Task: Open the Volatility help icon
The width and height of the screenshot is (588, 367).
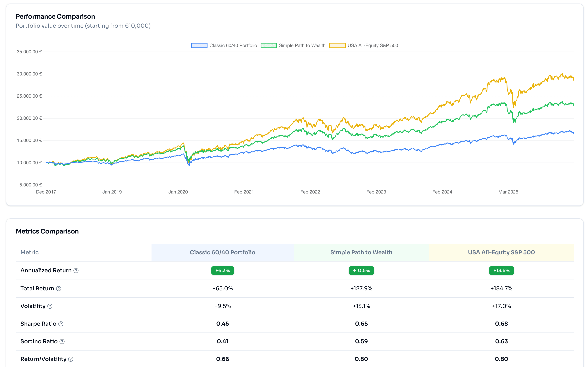Action: (50, 306)
